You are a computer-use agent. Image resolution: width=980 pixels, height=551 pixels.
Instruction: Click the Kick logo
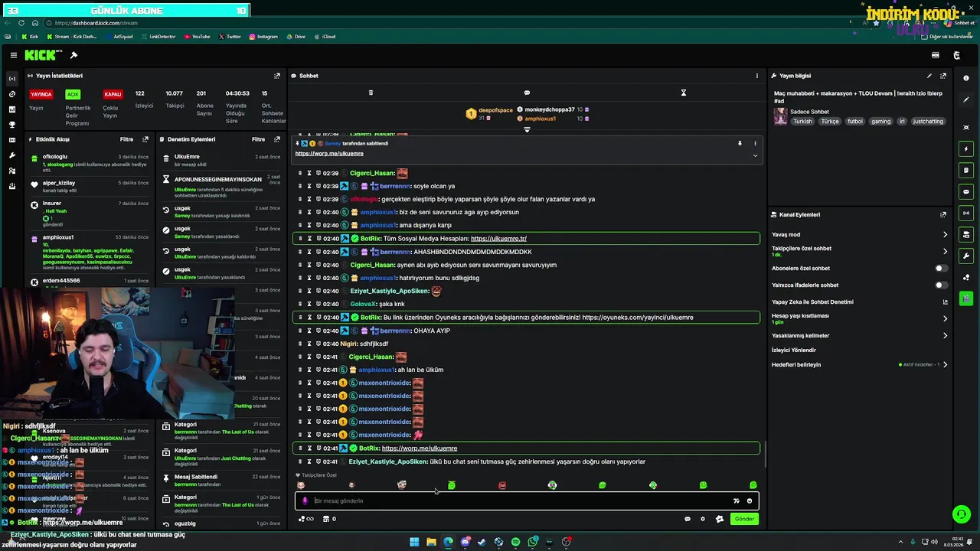click(x=40, y=55)
